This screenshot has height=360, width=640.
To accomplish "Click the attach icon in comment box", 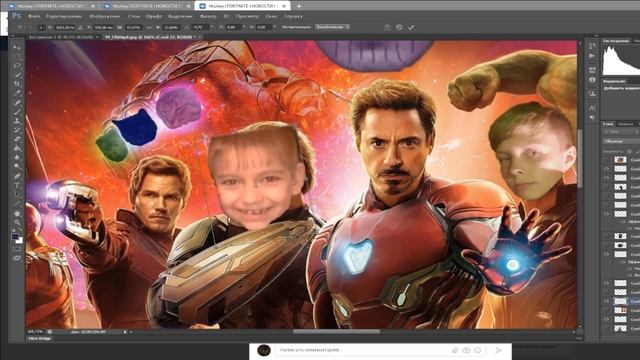I will [x=455, y=350].
